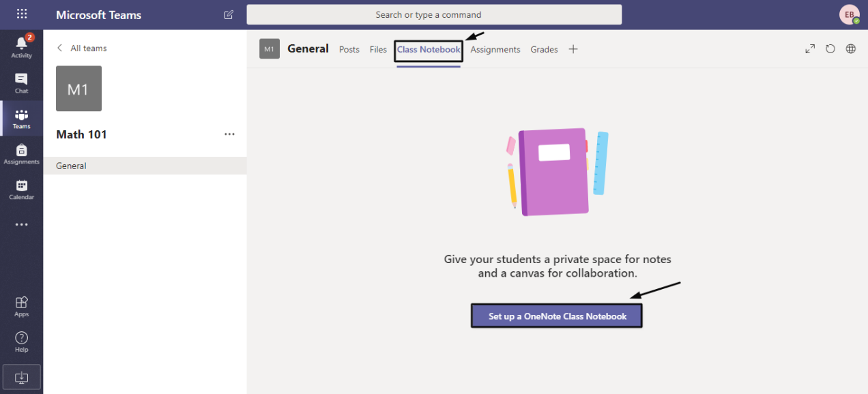
Task: Open Assignments in left rail
Action: [22, 154]
